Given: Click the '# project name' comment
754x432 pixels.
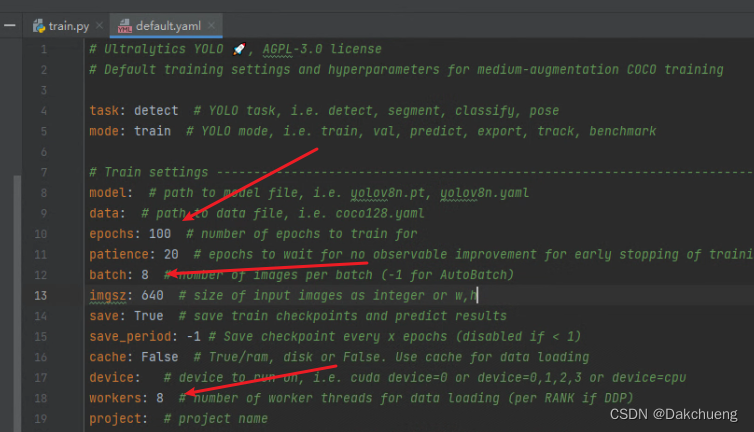Looking at the screenshot, I should [215, 419].
